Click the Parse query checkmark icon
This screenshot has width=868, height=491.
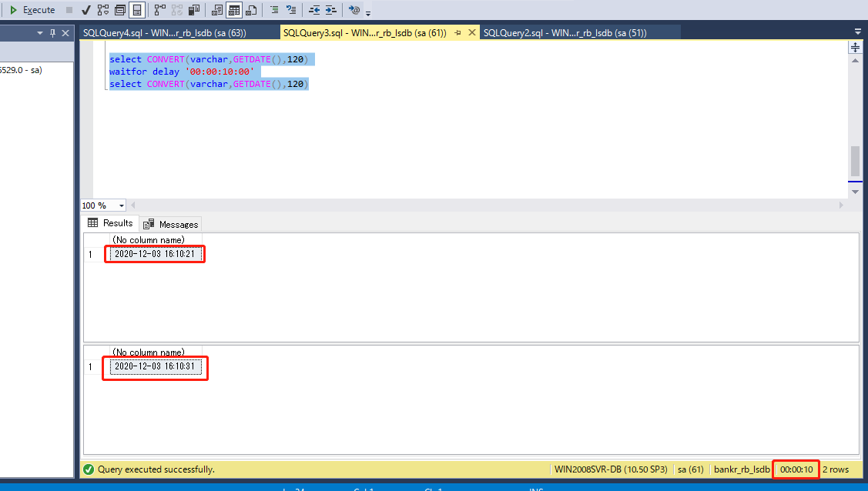click(x=87, y=10)
